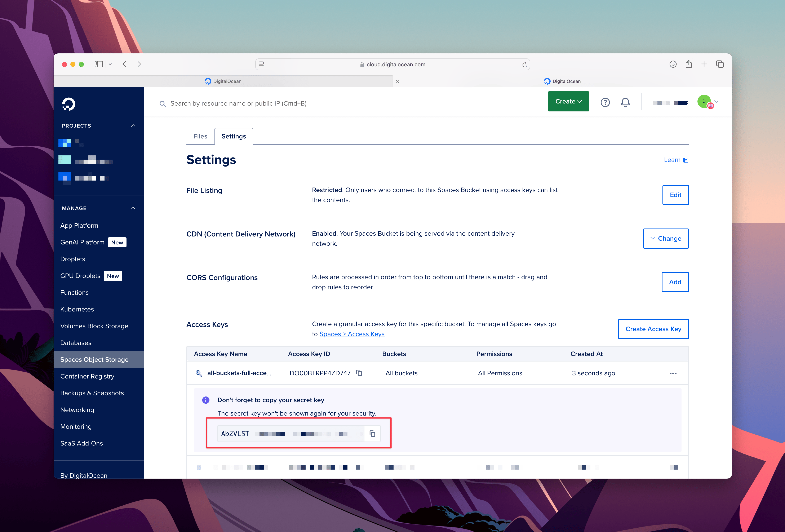The image size is (785, 532).
Task: Go back in Safari
Action: coord(124,64)
